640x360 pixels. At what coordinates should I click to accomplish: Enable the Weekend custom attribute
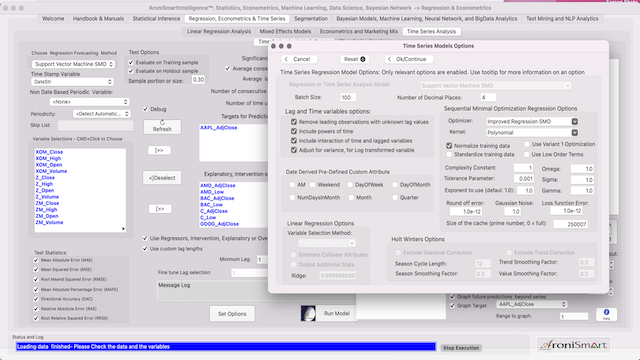pyautogui.click(x=313, y=184)
